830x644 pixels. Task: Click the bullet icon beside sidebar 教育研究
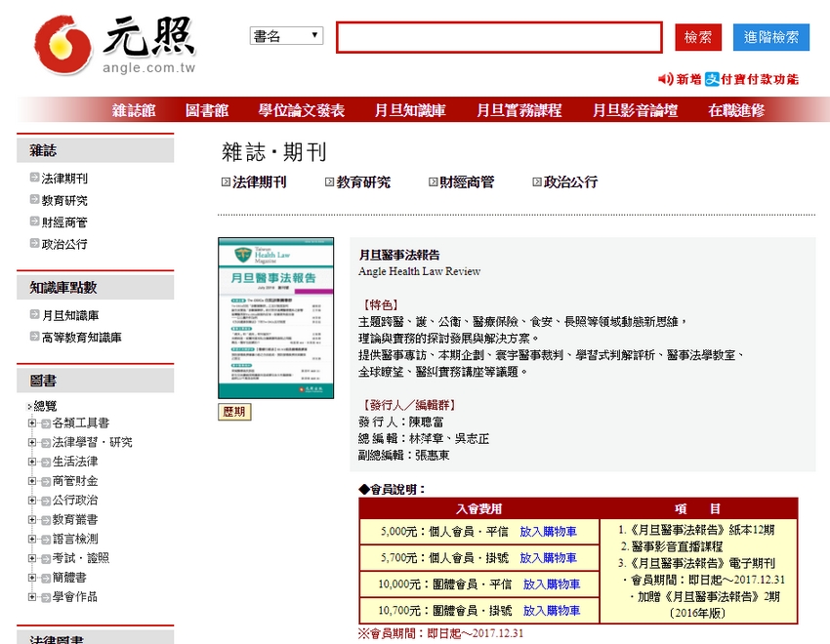[34, 199]
